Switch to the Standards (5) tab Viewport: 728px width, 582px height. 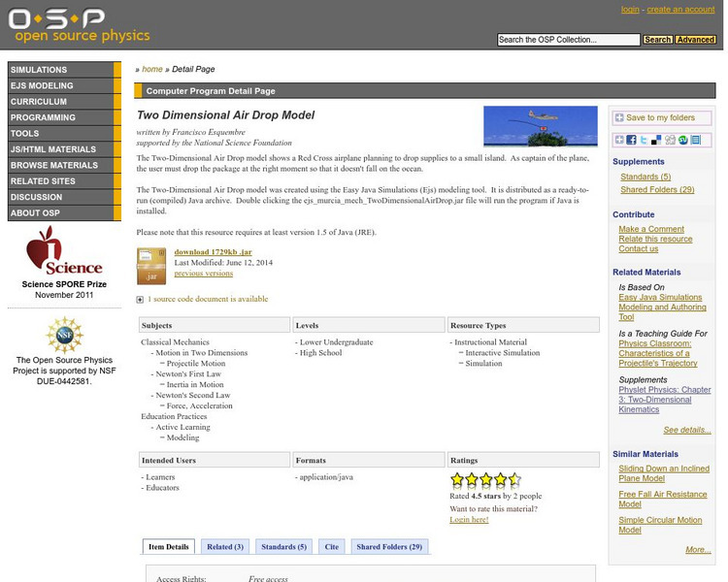283,547
